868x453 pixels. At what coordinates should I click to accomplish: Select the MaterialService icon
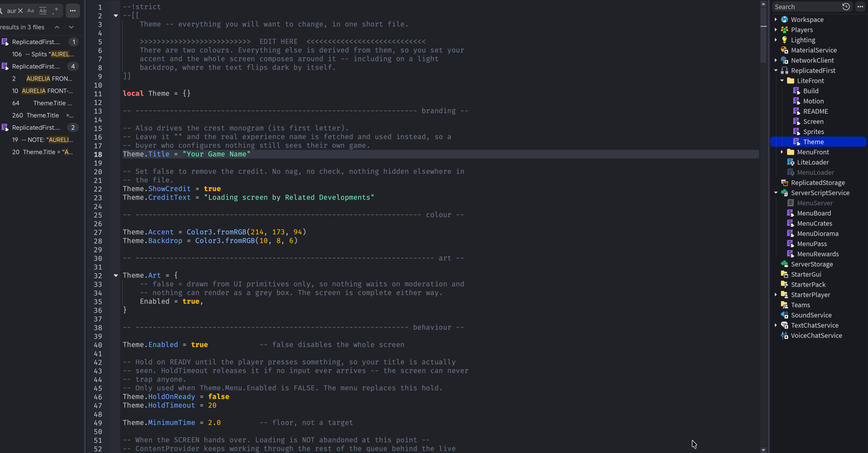coord(785,50)
